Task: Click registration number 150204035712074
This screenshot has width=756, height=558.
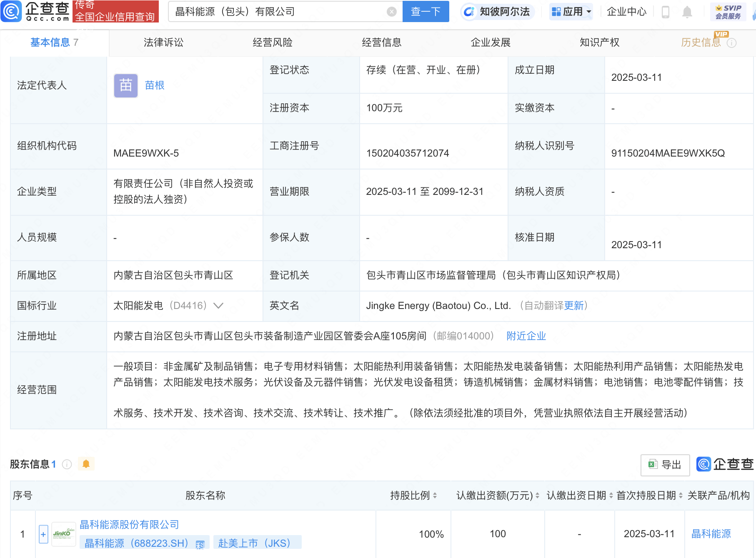Action: tap(408, 153)
